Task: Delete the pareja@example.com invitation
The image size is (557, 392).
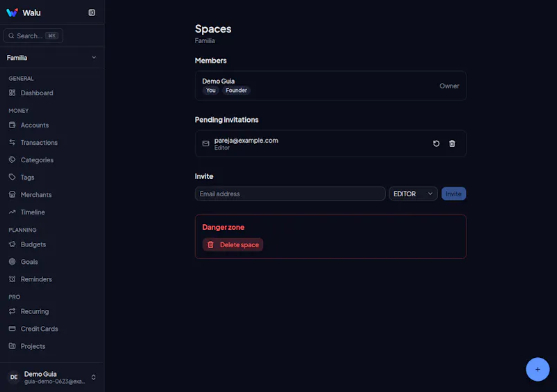Action: click(452, 143)
